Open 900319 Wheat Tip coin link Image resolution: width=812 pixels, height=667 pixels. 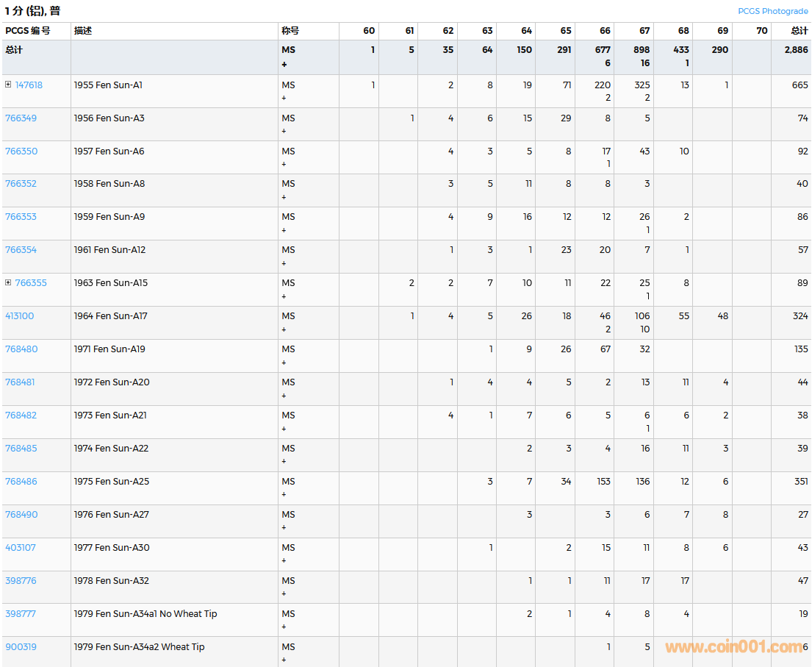click(x=21, y=647)
